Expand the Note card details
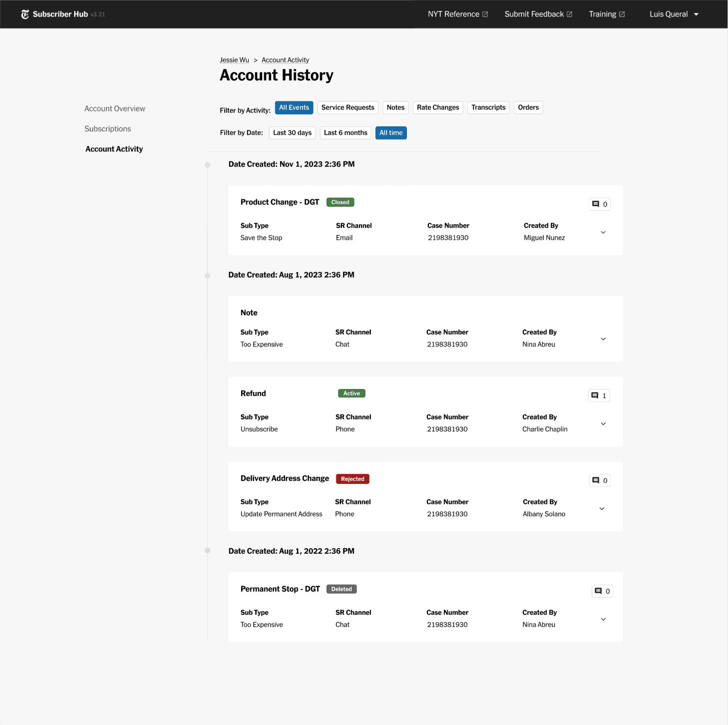Screen dimensions: 728x725 point(603,339)
